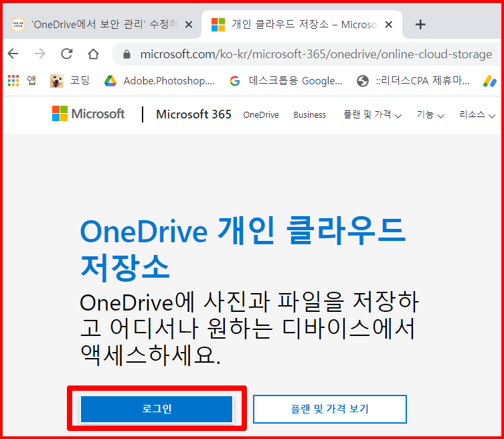Go to OneDrive in the navigation bar
Image resolution: width=504 pixels, height=439 pixels.
click(x=261, y=114)
